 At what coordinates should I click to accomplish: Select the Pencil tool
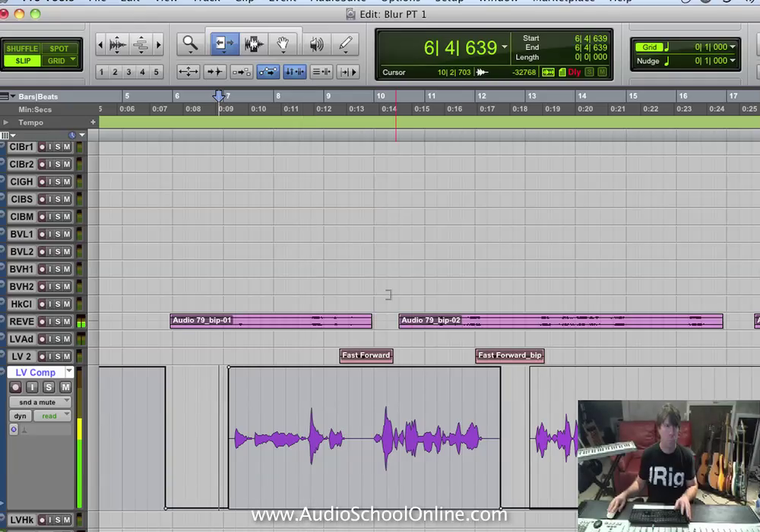345,44
